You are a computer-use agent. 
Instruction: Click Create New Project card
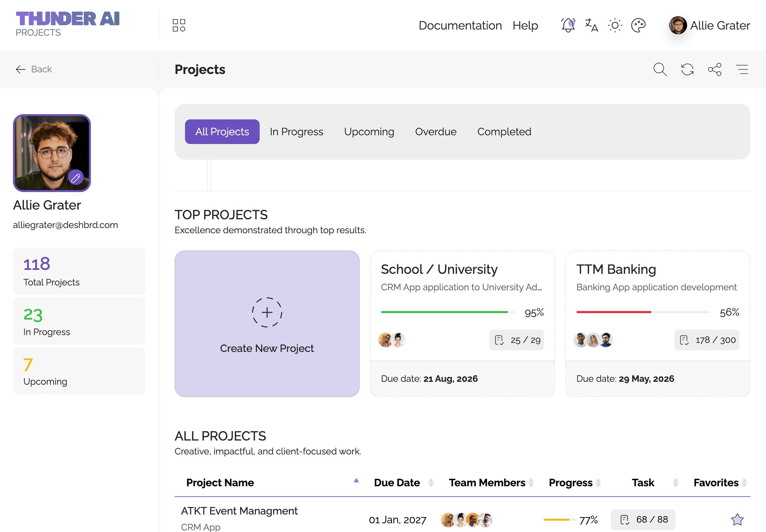(267, 324)
